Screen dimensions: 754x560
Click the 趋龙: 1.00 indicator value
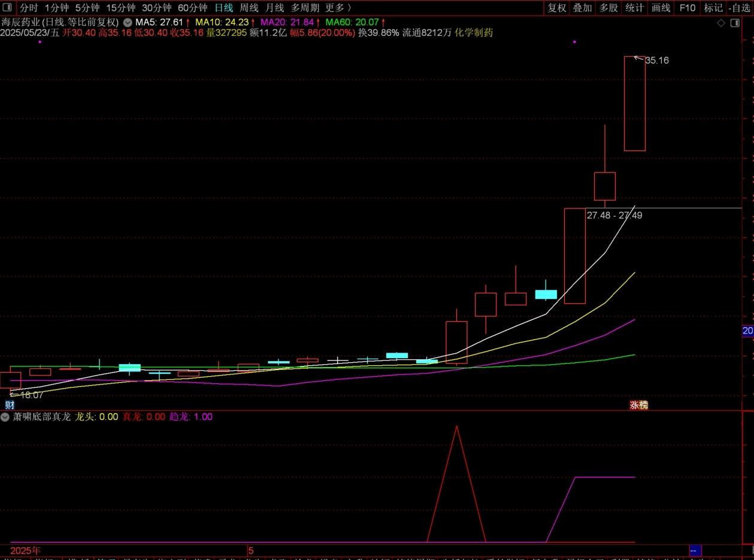191,417
